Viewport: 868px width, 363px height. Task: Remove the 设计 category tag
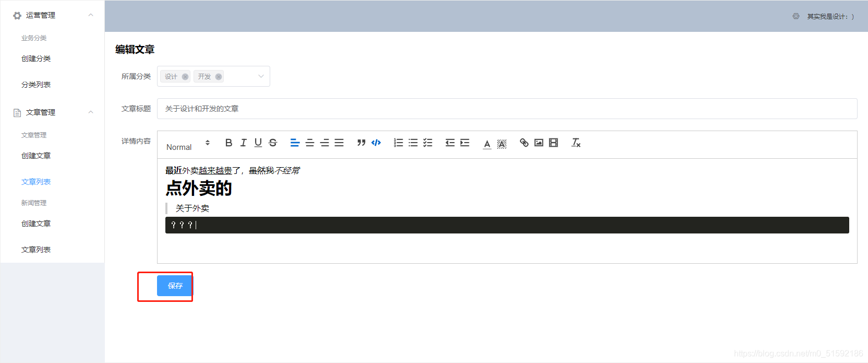point(185,77)
